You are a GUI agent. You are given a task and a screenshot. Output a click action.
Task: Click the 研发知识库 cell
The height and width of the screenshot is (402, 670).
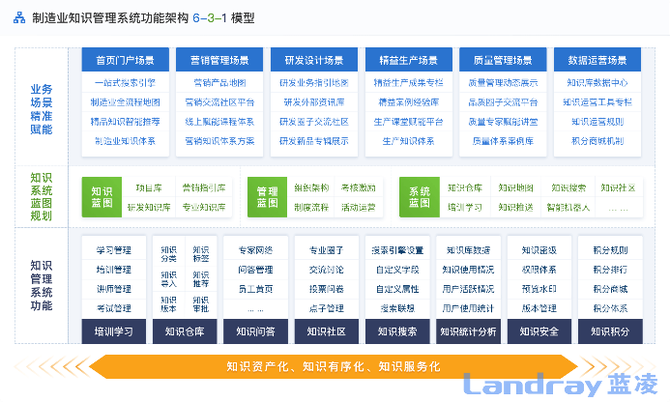pyautogui.click(x=149, y=207)
